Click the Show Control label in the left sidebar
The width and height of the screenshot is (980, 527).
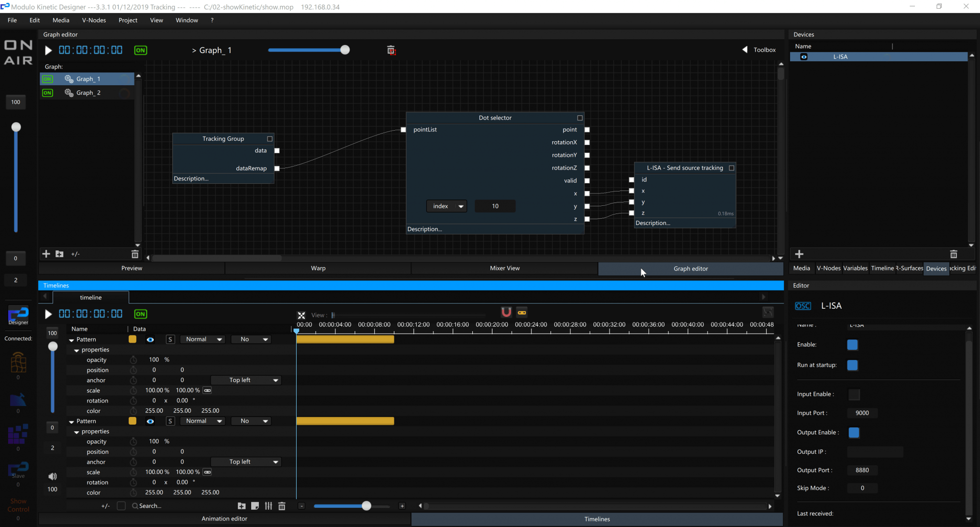coord(18,505)
